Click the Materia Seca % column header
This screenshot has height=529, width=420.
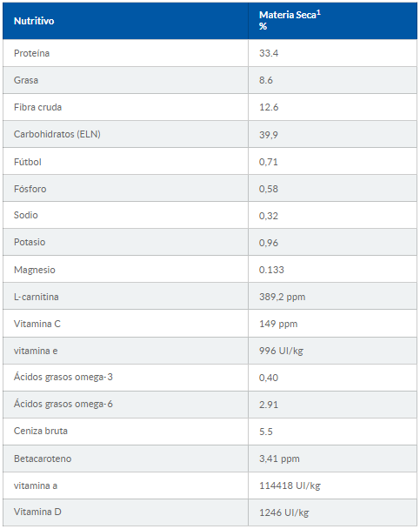click(290, 20)
